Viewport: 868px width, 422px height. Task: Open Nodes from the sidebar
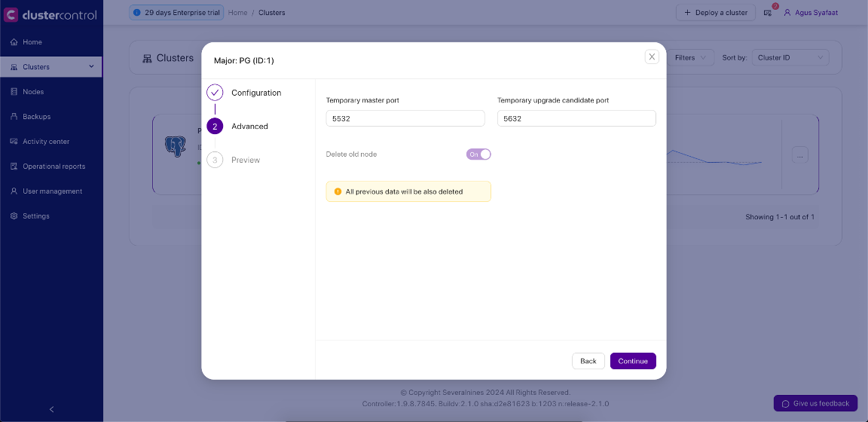tap(33, 92)
